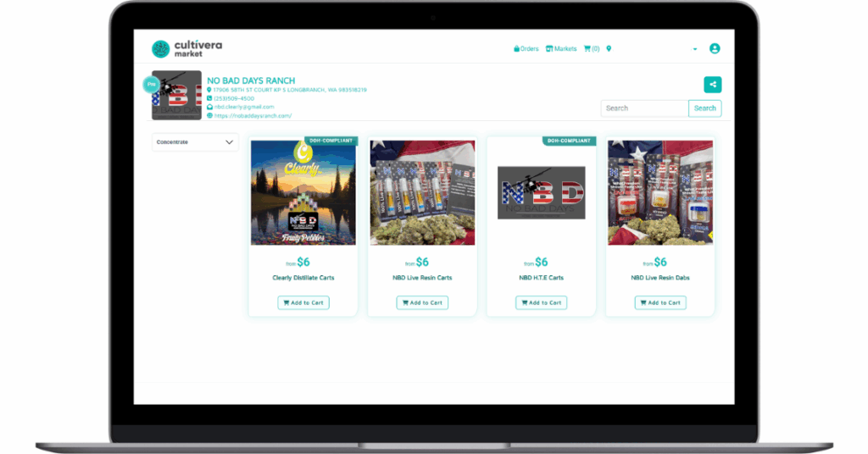This screenshot has height=454, width=868.
Task: Open the NBD H.T.E Carts product image
Action: click(x=542, y=192)
